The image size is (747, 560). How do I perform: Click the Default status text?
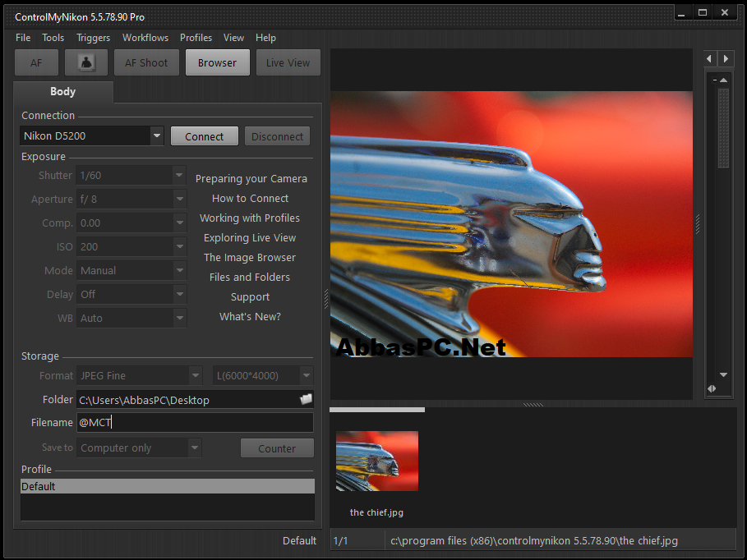(299, 541)
